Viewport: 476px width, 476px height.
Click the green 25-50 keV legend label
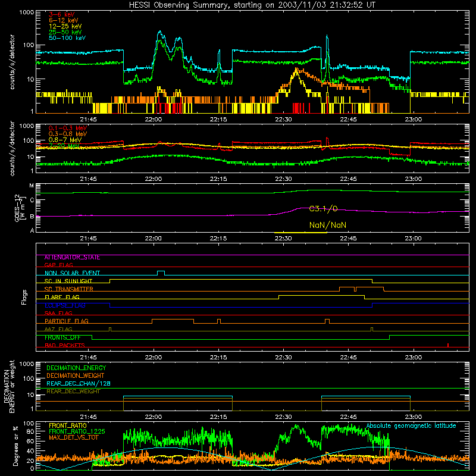(65, 32)
